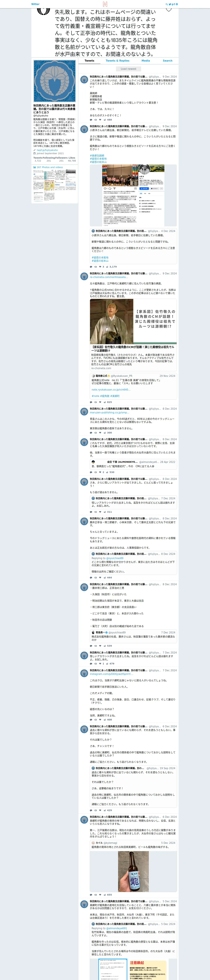Switch to the Tweets & Replies tab
This screenshot has width=210, height=980.
[x=117, y=61]
